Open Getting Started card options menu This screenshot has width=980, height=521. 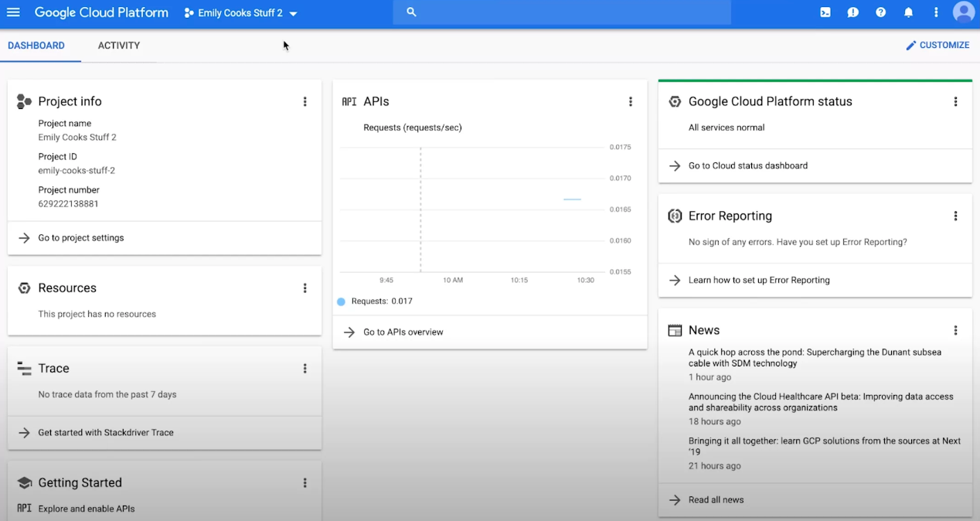(305, 483)
